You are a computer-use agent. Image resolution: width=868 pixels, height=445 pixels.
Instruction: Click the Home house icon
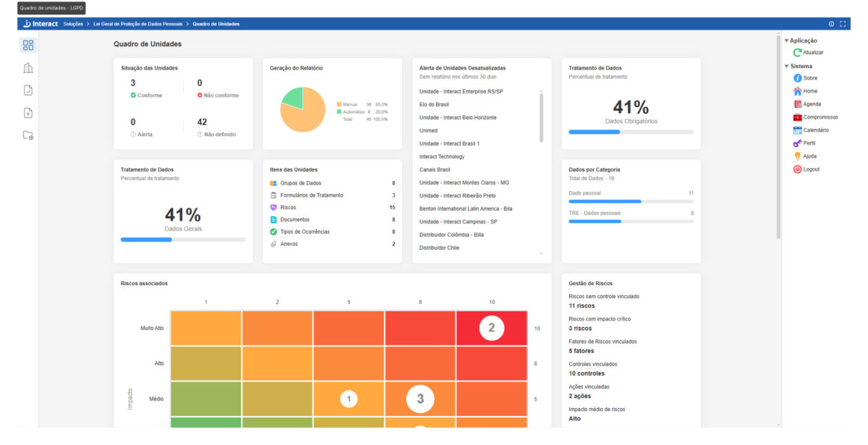tap(797, 91)
